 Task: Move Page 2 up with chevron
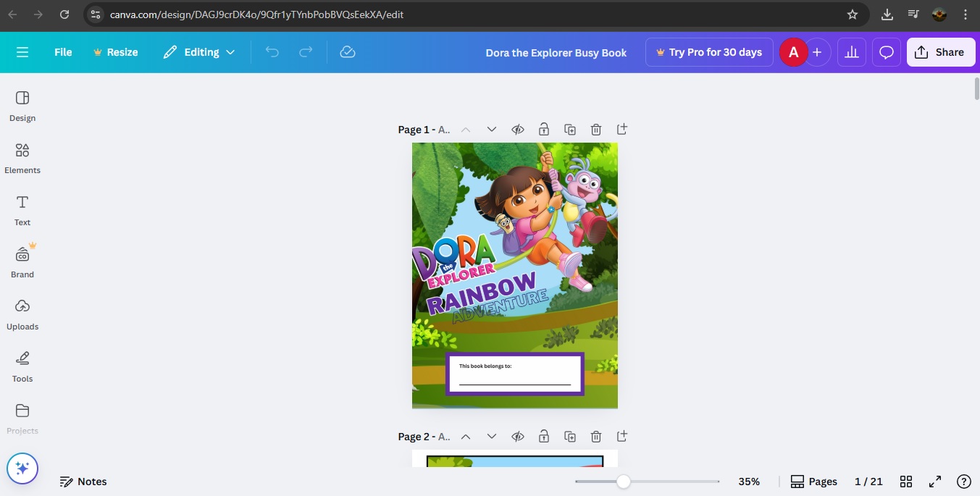coord(466,437)
